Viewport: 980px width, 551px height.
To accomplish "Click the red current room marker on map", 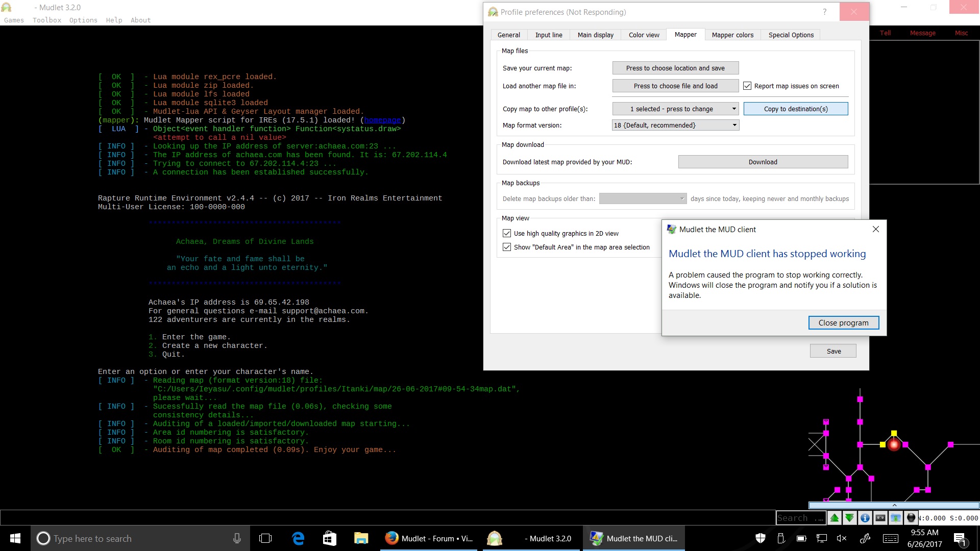I will tap(894, 445).
